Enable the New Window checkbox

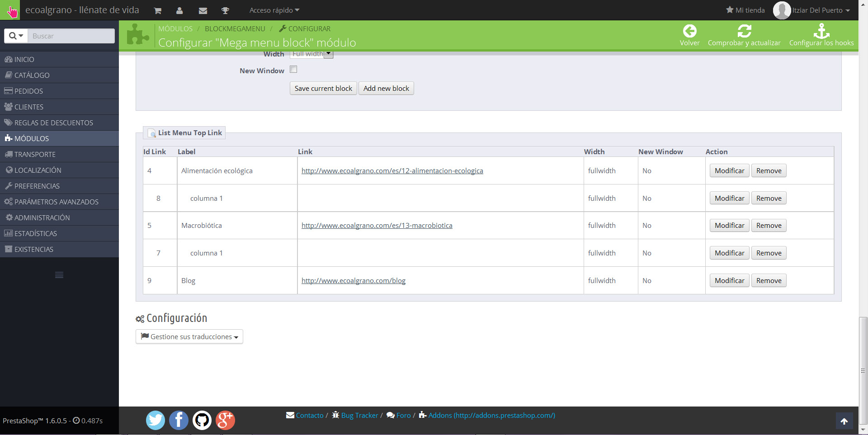293,69
